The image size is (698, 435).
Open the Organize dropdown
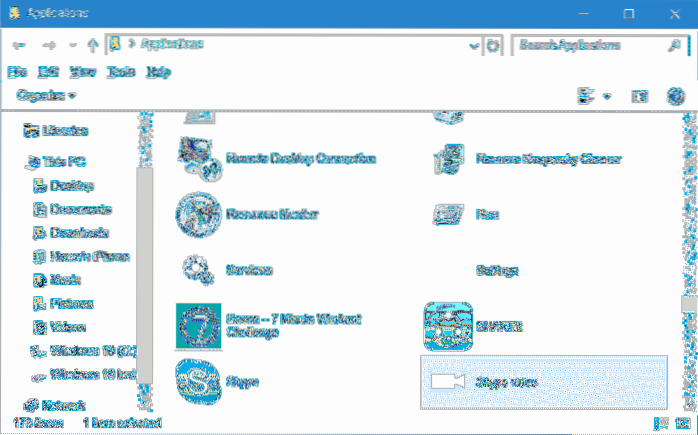coord(46,95)
